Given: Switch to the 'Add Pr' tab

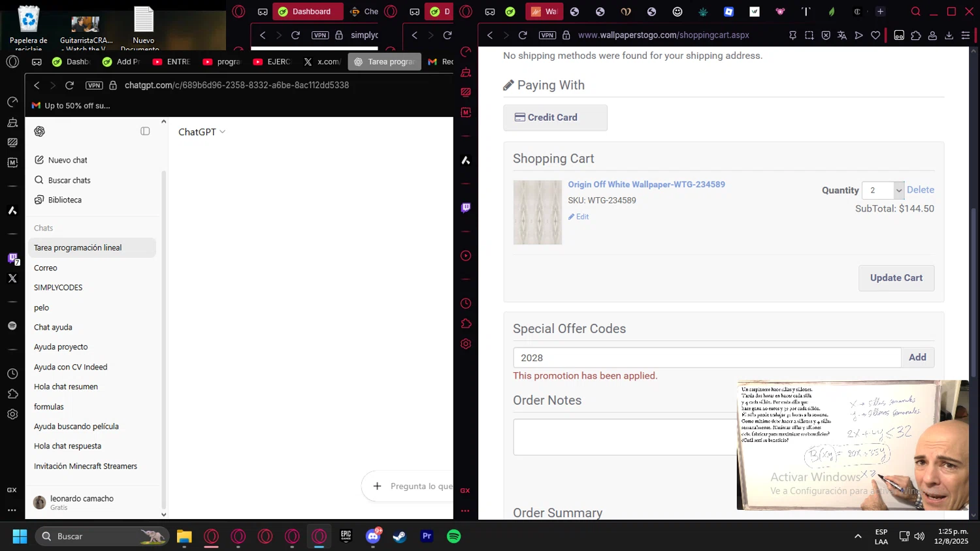Looking at the screenshot, I should coord(122,61).
